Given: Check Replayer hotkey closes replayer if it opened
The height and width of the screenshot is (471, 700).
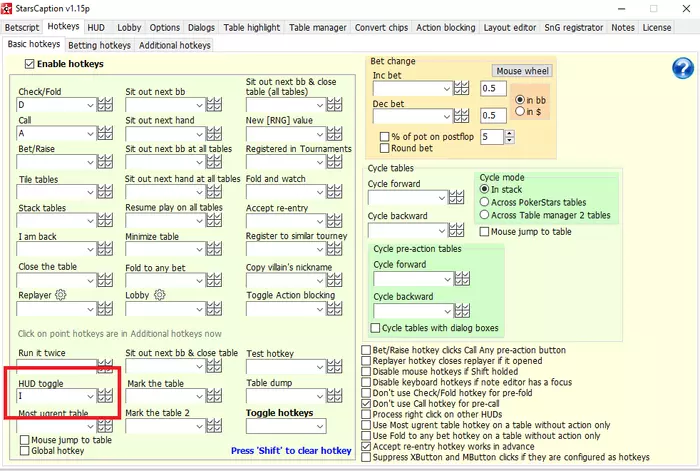Looking at the screenshot, I should 366,361.
